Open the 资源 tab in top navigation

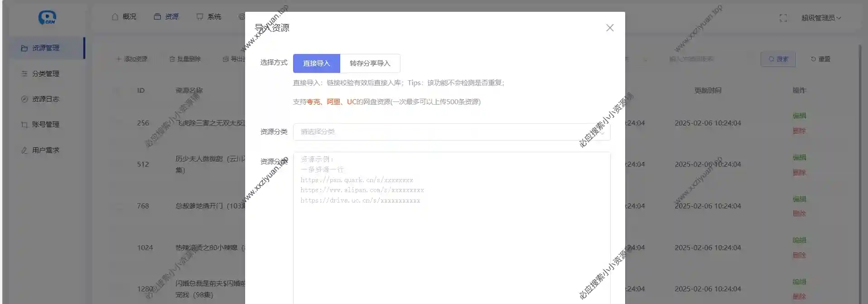(166, 17)
